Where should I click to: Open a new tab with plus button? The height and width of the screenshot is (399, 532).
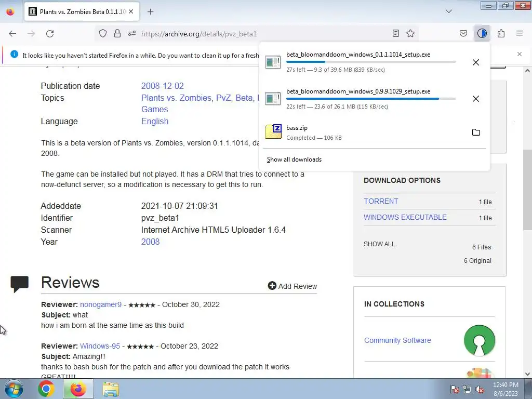pyautogui.click(x=150, y=12)
